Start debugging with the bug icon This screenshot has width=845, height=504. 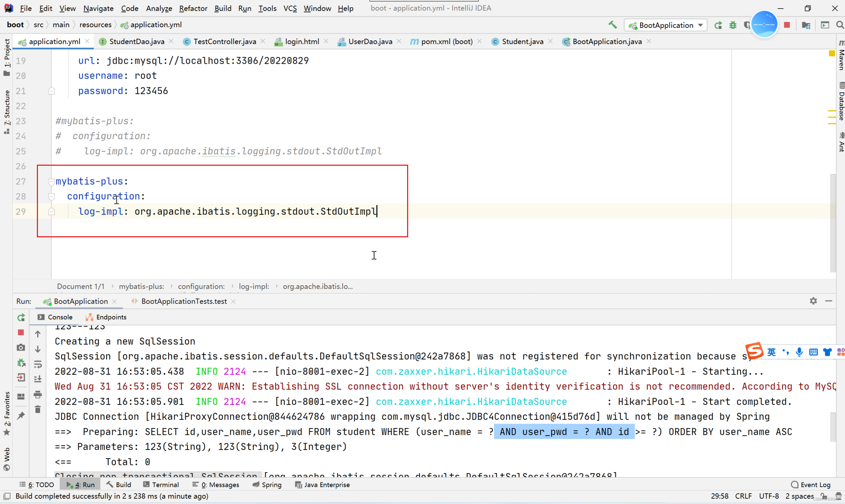733,25
